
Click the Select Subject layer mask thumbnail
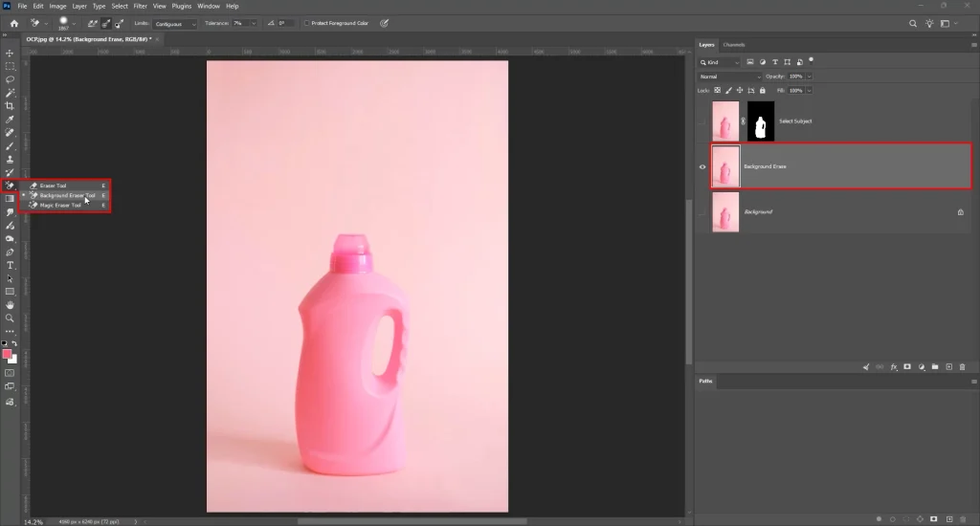(x=761, y=121)
